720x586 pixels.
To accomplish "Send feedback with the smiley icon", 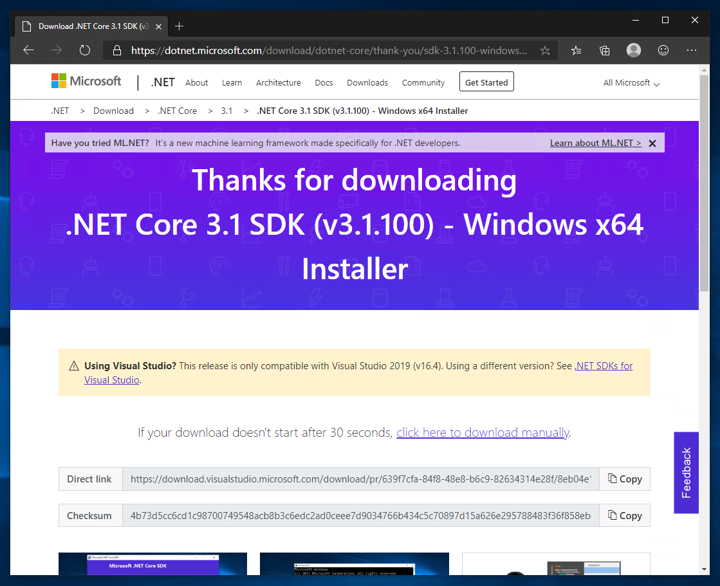I will (663, 50).
